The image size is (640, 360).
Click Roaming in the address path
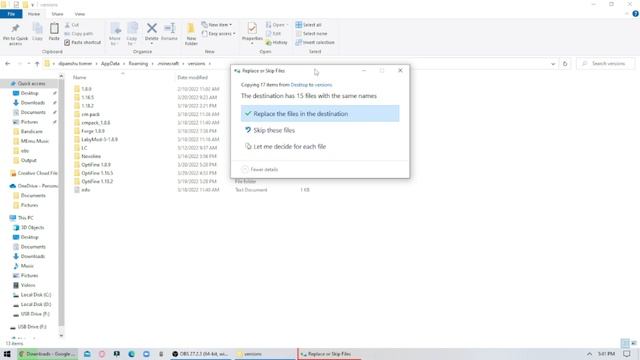coord(138,64)
